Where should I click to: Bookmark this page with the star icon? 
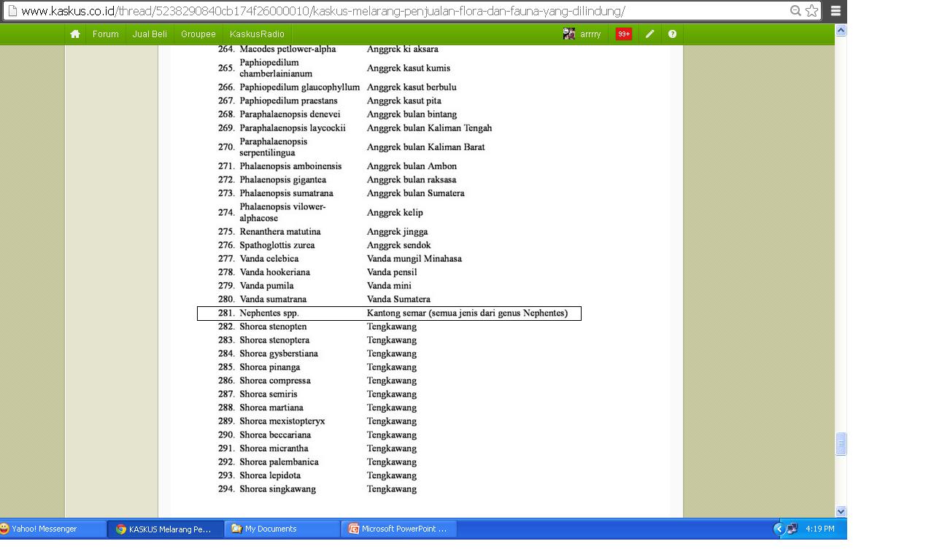[811, 11]
